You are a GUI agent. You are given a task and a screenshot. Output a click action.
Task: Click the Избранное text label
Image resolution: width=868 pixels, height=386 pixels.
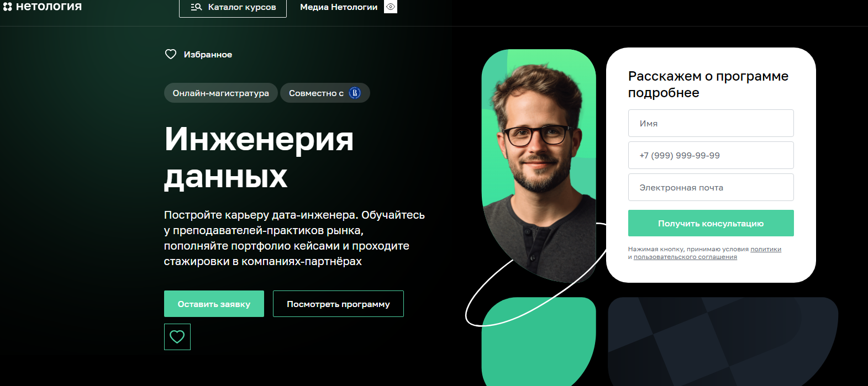tap(208, 55)
